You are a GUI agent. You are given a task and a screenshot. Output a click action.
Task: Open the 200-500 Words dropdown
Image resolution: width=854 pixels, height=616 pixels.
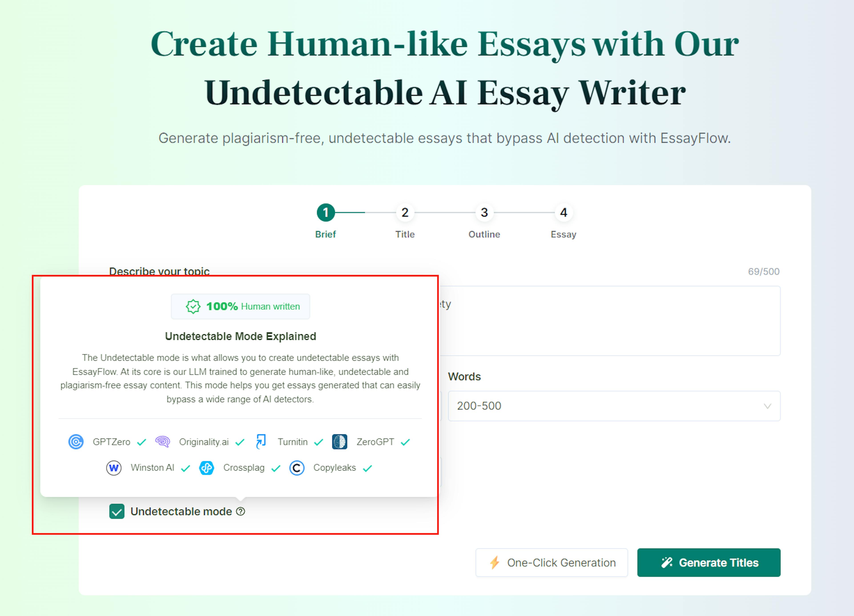(614, 406)
